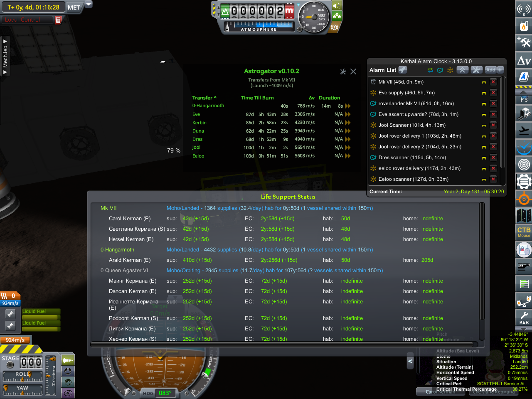Click the Life Support horizontal scrollbar
This screenshot has width=532, height=399.
click(x=284, y=344)
